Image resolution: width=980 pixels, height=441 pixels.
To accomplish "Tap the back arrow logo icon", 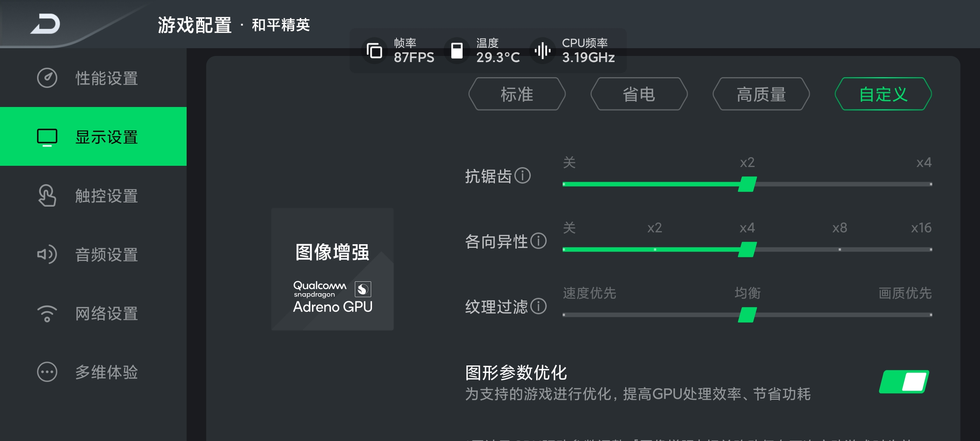I will tap(45, 24).
